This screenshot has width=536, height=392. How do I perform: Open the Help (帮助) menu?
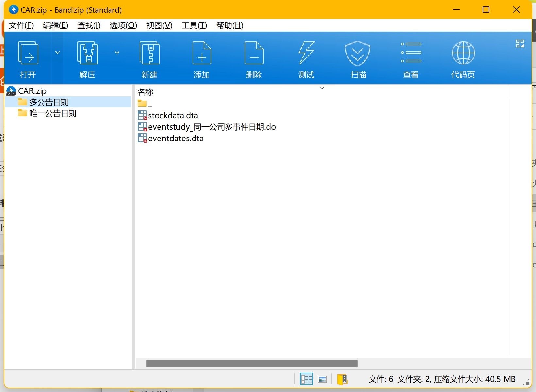(230, 25)
